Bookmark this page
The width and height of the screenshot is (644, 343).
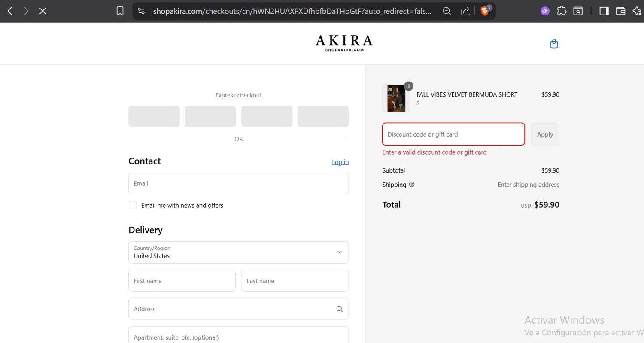point(120,11)
